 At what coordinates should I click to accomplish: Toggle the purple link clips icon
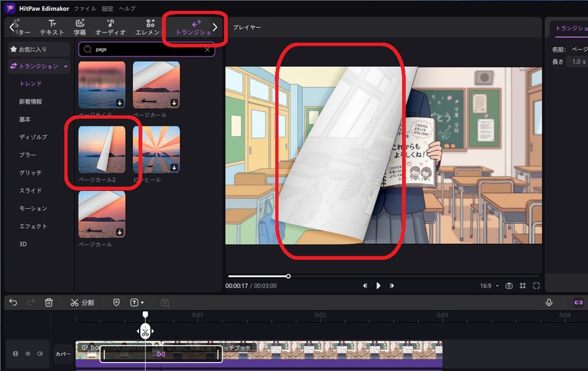coord(578,303)
